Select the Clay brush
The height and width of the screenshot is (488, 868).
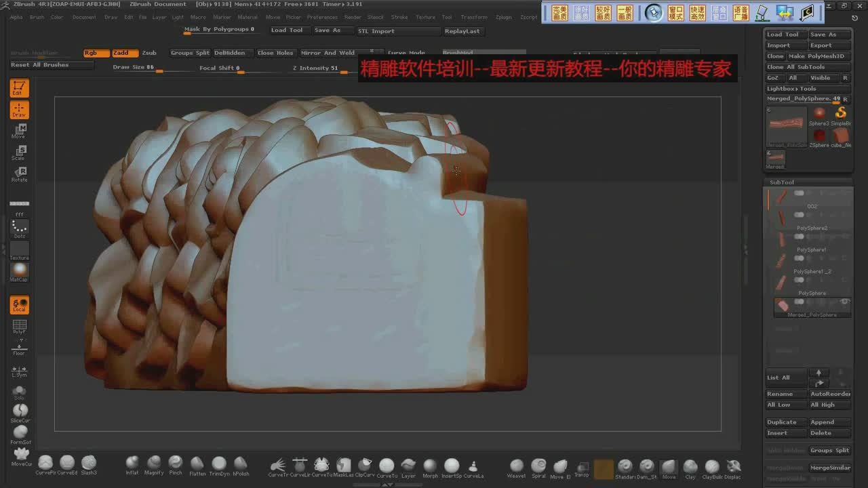point(690,468)
